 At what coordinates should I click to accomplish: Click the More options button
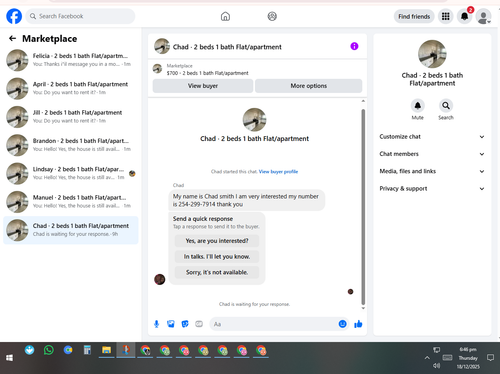309,86
